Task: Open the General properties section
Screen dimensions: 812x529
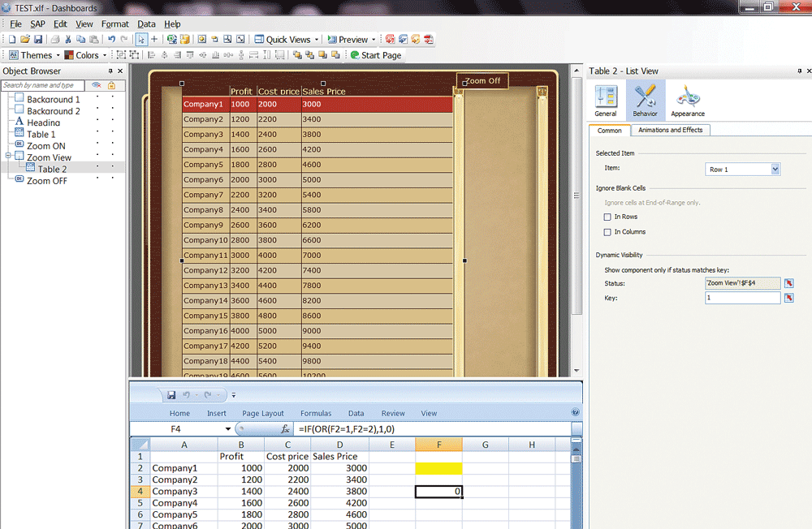Action: point(606,101)
